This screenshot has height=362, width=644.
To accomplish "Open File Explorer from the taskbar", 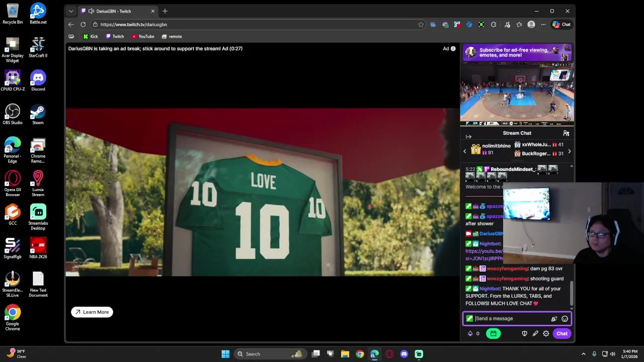I will [345, 354].
